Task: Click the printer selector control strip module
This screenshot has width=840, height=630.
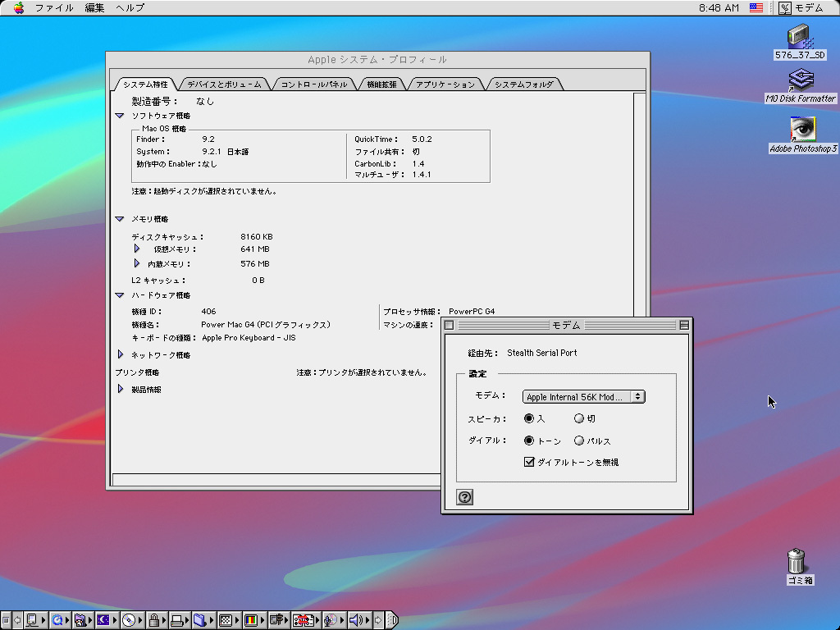Action: pyautogui.click(x=176, y=620)
